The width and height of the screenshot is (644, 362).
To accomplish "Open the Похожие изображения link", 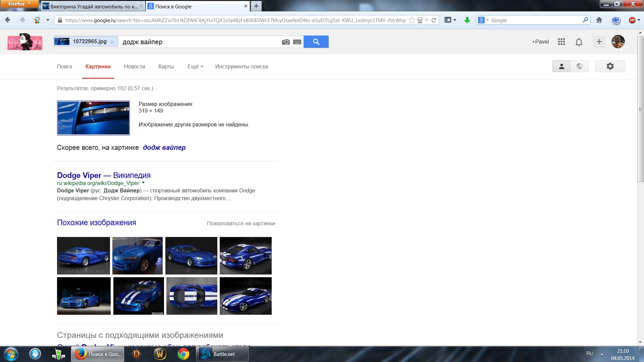I will (96, 223).
